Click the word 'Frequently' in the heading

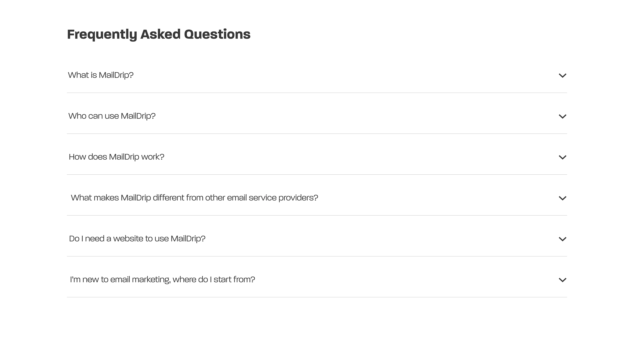(x=102, y=34)
